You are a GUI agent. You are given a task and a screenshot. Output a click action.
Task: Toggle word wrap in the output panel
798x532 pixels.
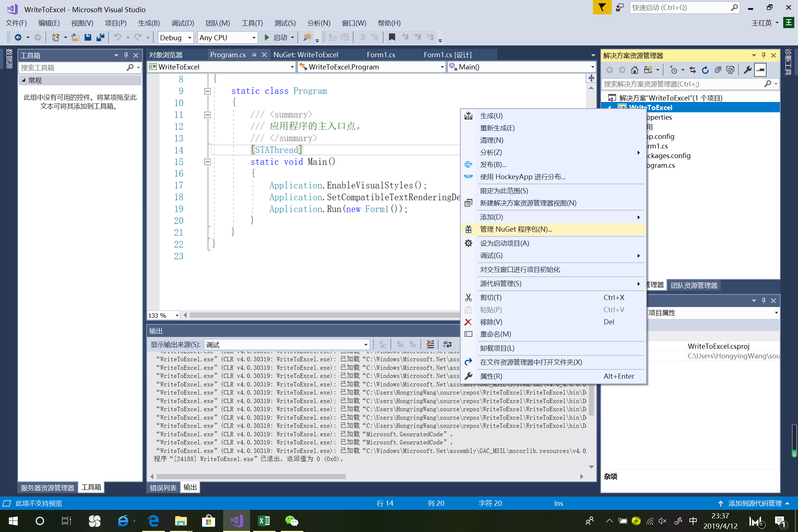coord(448,344)
